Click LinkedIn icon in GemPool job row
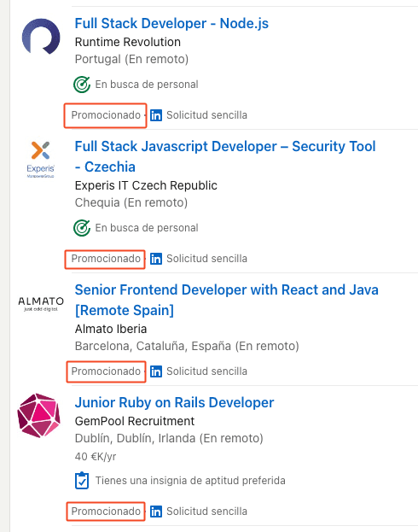Image resolution: width=418 pixels, height=532 pixels. [156, 512]
